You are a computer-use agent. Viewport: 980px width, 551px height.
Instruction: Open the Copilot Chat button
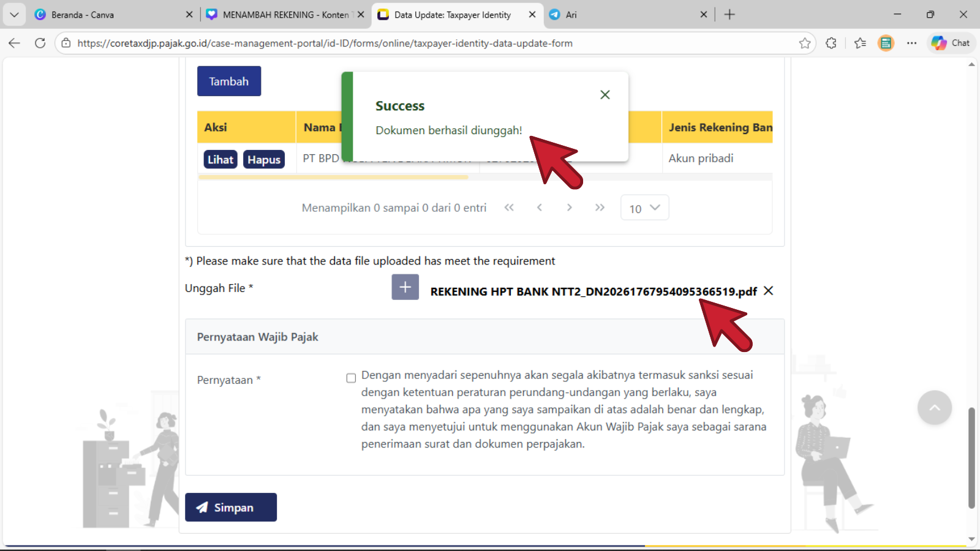951,43
